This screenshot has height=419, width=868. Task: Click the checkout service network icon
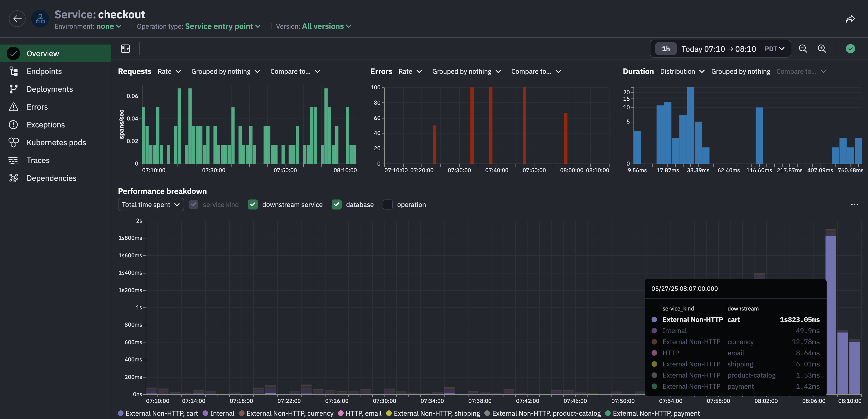pos(40,19)
